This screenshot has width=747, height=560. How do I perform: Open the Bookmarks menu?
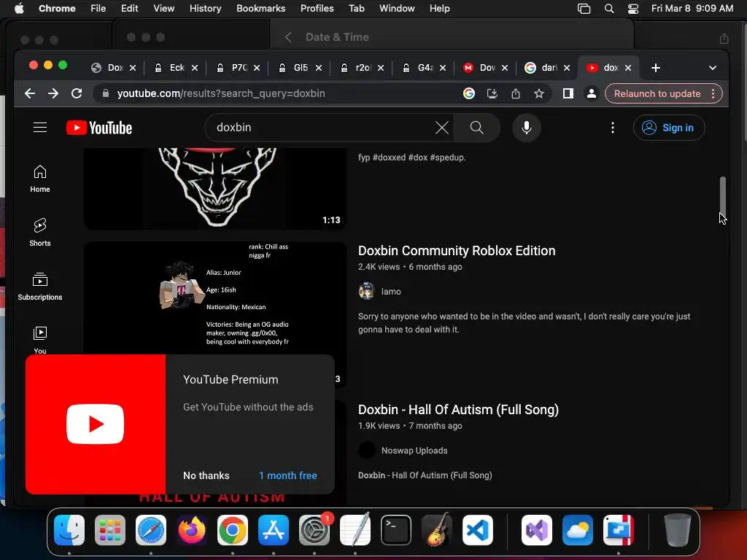260,9
